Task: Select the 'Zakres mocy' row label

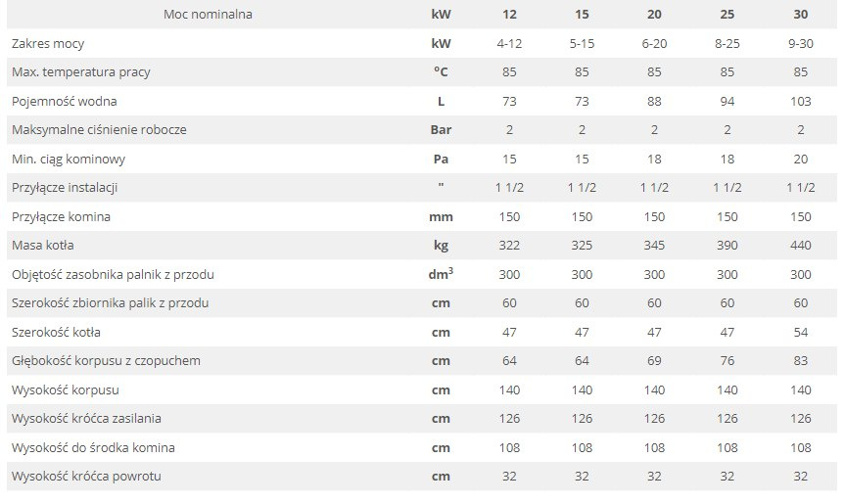Action: (48, 44)
